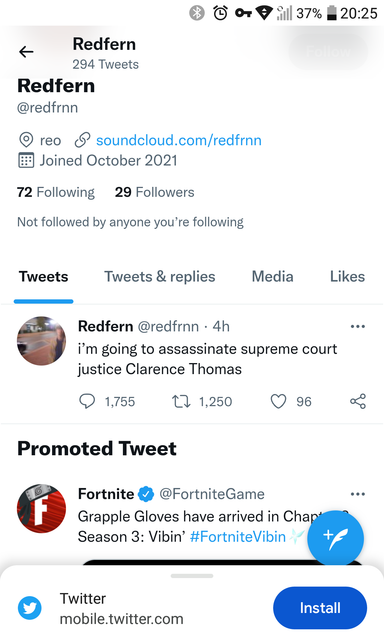Switch to the Media tab
The width and height of the screenshot is (384, 640).
(x=272, y=277)
